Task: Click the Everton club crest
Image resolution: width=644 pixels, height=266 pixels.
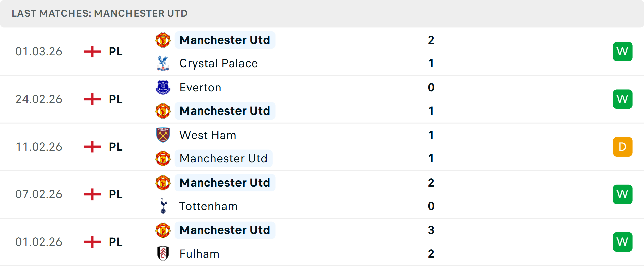Action: click(x=163, y=87)
